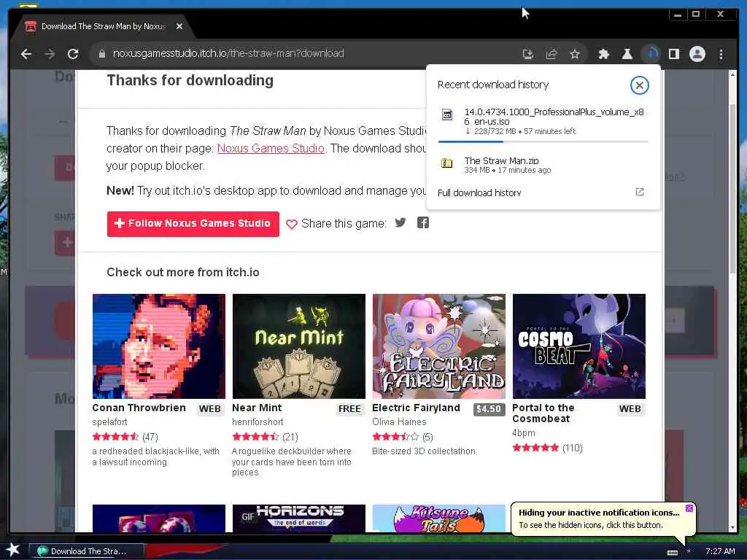The image size is (747, 560).
Task: Go back using the browser back arrow
Action: point(26,54)
